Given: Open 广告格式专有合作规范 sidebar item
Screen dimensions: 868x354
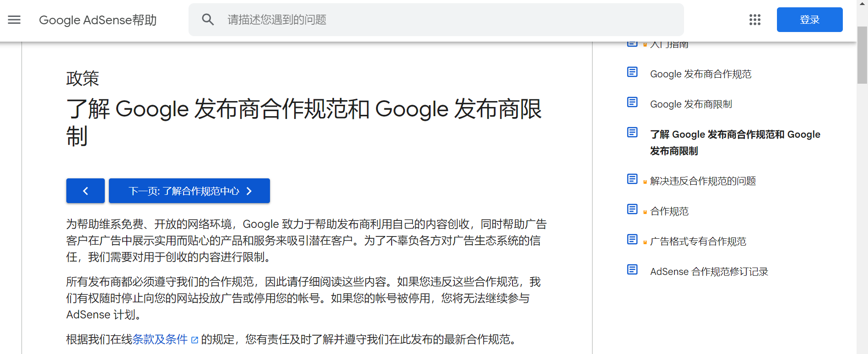Looking at the screenshot, I should coord(698,241).
